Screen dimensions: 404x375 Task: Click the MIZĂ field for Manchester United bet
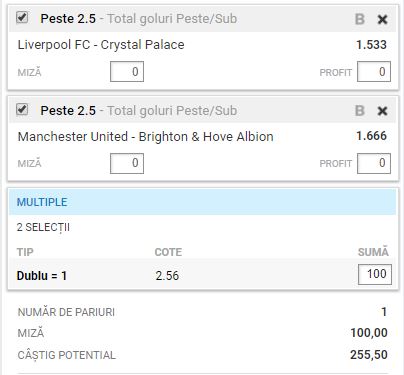(x=127, y=163)
